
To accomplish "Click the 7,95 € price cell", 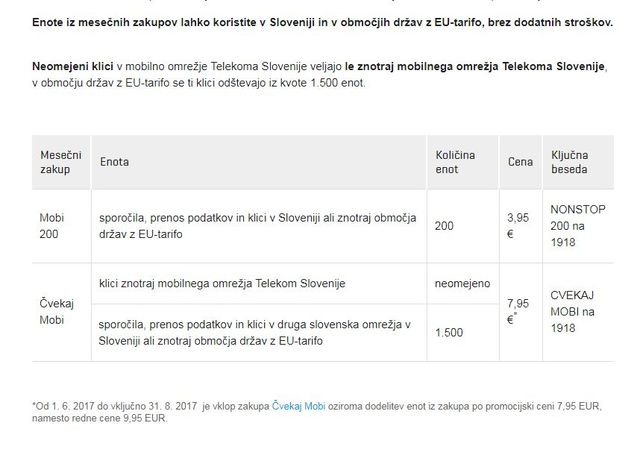I will [521, 312].
